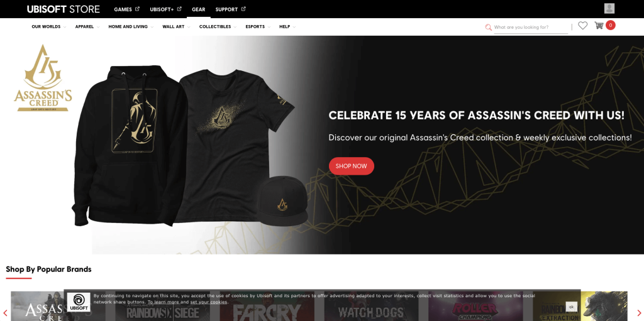Open the Home and Living menu
Viewport: 644px width, 321px height.
131,26
